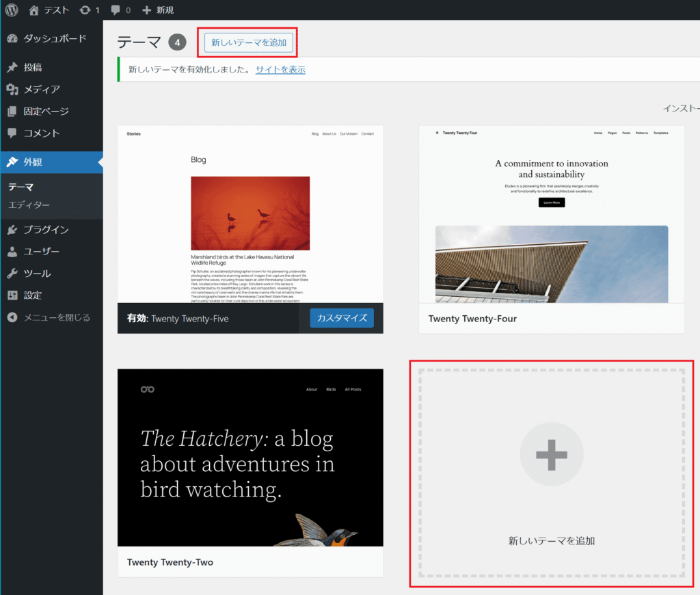The image size is (700, 595).
Task: Open ダッシュボード from the sidebar
Action: 55,38
